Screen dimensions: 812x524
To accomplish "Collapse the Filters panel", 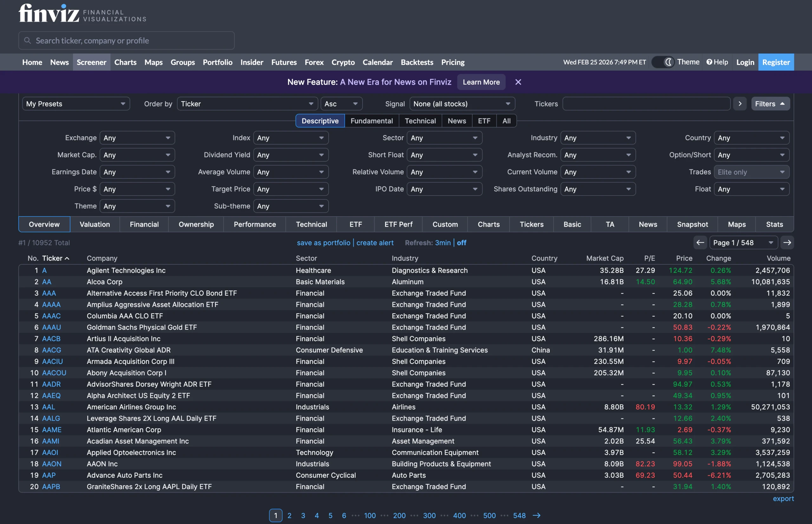I will 770,104.
